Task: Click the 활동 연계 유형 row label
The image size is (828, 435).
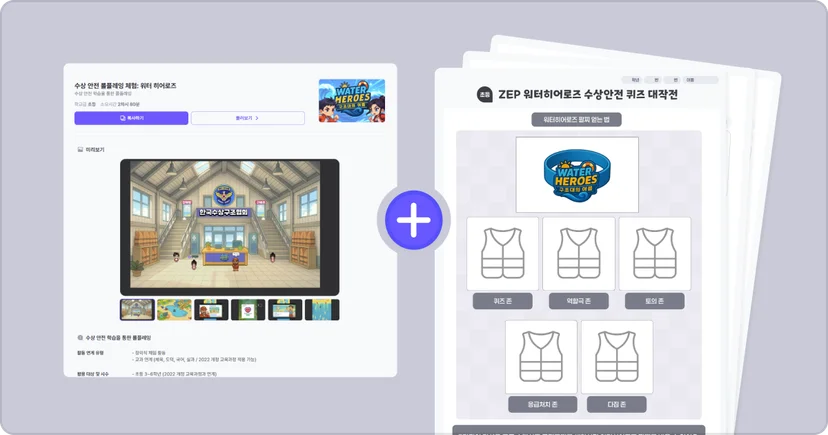Action: [x=90, y=353]
